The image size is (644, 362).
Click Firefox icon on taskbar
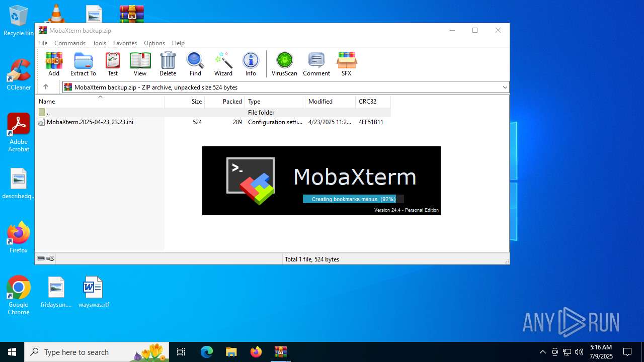point(256,352)
